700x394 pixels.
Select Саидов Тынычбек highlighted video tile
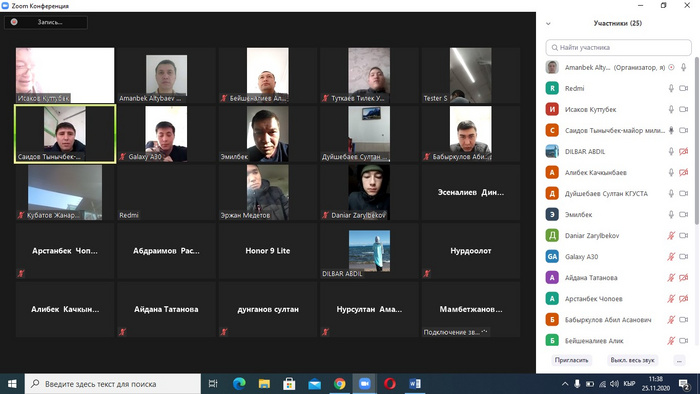click(65, 134)
